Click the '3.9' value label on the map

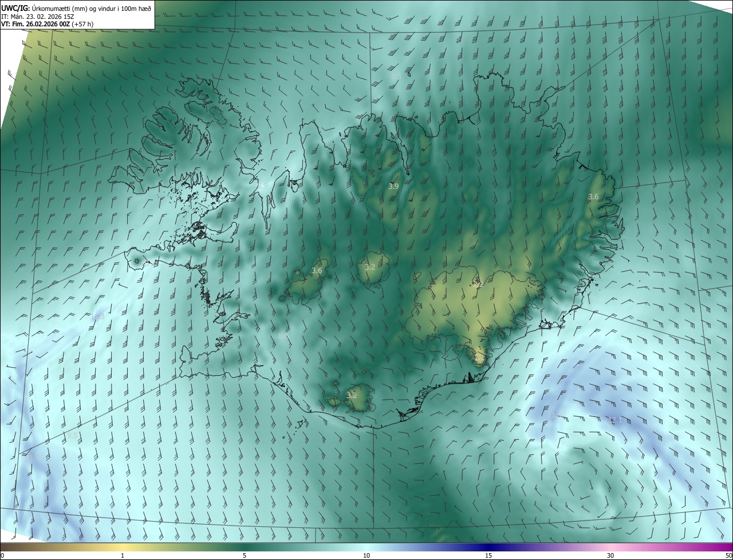[393, 187]
